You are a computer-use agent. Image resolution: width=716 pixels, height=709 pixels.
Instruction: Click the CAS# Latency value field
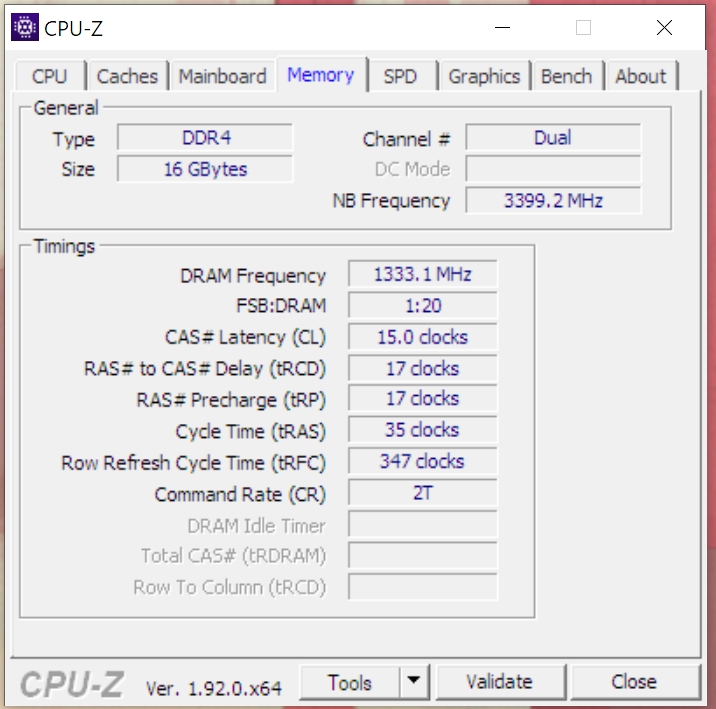(423, 337)
